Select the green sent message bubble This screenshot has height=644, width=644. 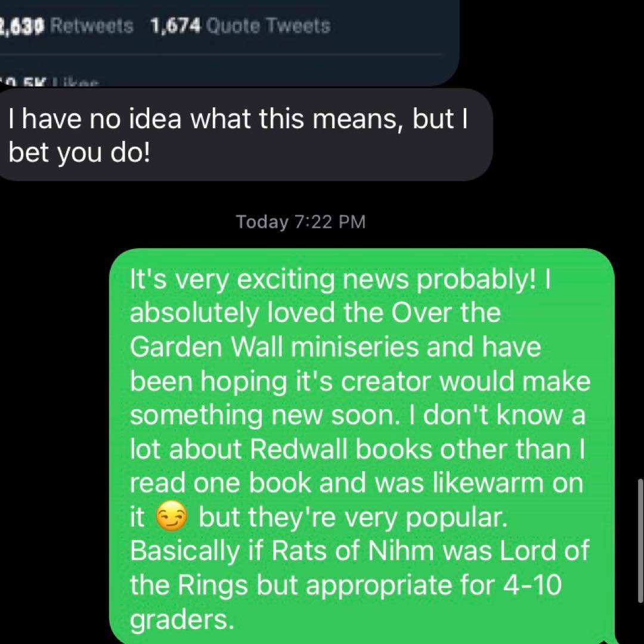pyautogui.click(x=362, y=446)
